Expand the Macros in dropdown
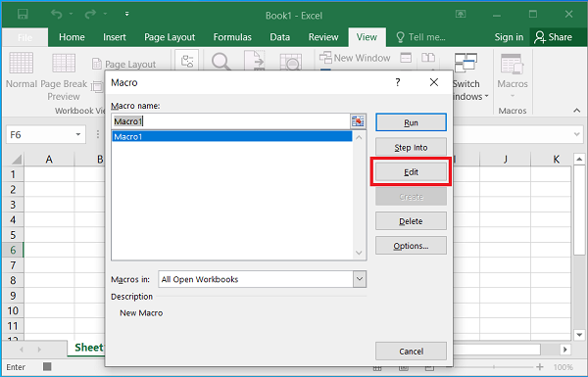 360,279
